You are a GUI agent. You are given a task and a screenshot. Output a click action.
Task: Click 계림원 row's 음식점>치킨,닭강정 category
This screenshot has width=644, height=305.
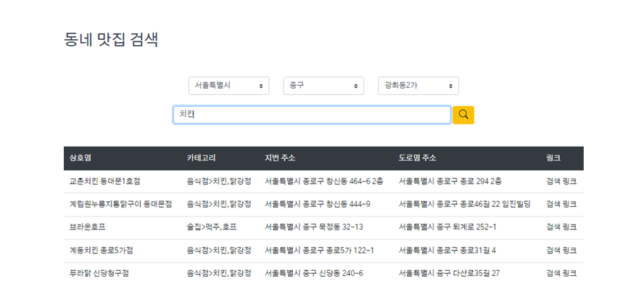[x=219, y=204]
